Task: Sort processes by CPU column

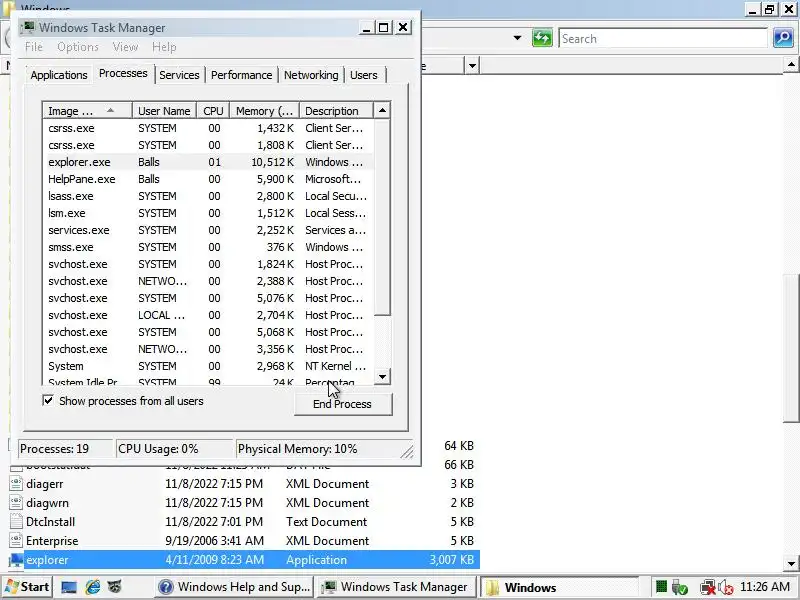Action: (x=213, y=111)
